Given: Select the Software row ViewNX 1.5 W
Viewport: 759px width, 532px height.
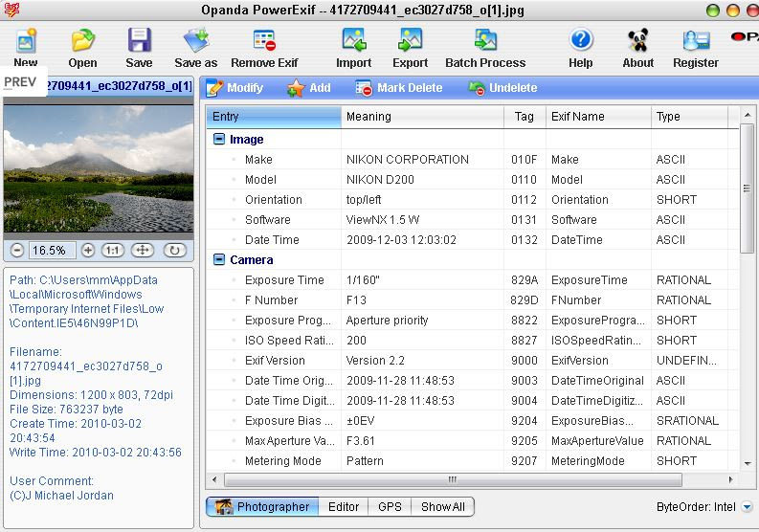Looking at the screenshot, I should coord(473,220).
